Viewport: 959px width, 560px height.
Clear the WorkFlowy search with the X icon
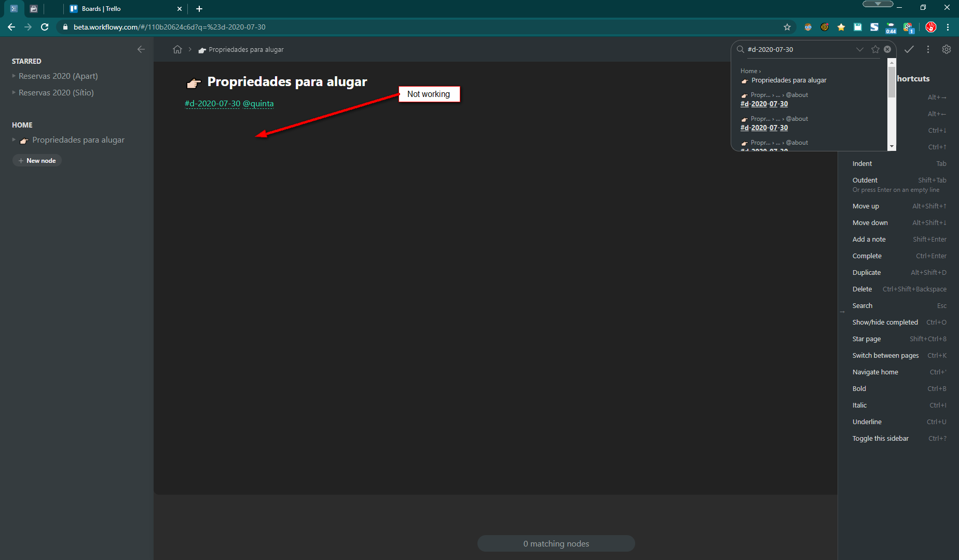[x=887, y=49]
